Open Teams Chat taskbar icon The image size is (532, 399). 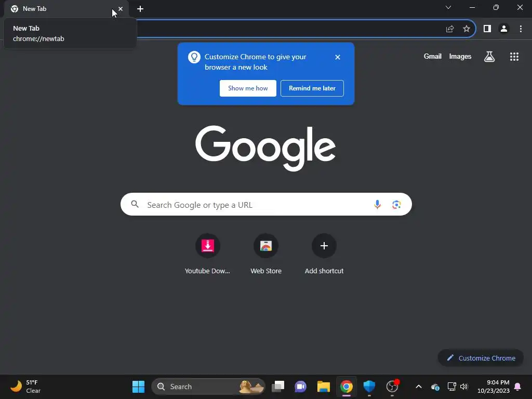pyautogui.click(x=301, y=387)
